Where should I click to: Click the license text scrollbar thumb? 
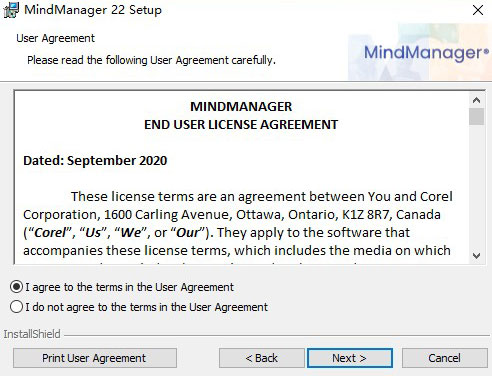click(476, 116)
